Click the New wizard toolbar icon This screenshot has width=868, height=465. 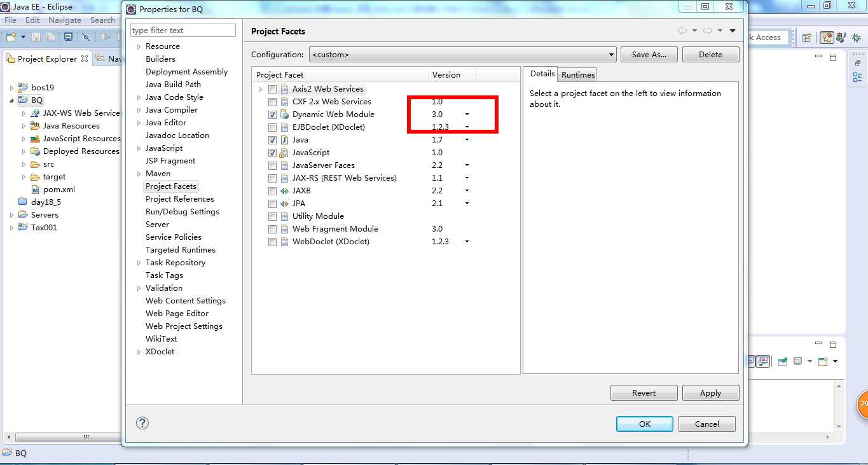pos(11,38)
